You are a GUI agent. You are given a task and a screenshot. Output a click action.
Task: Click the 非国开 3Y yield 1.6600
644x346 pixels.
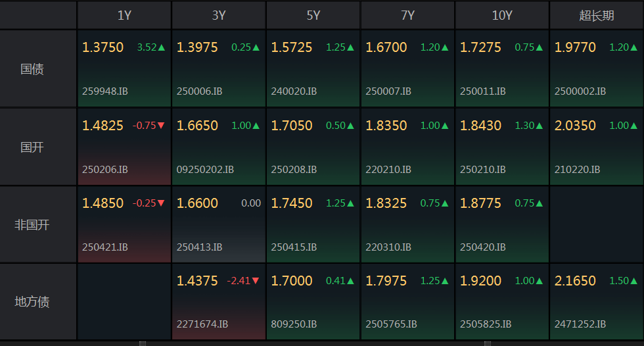(x=197, y=203)
